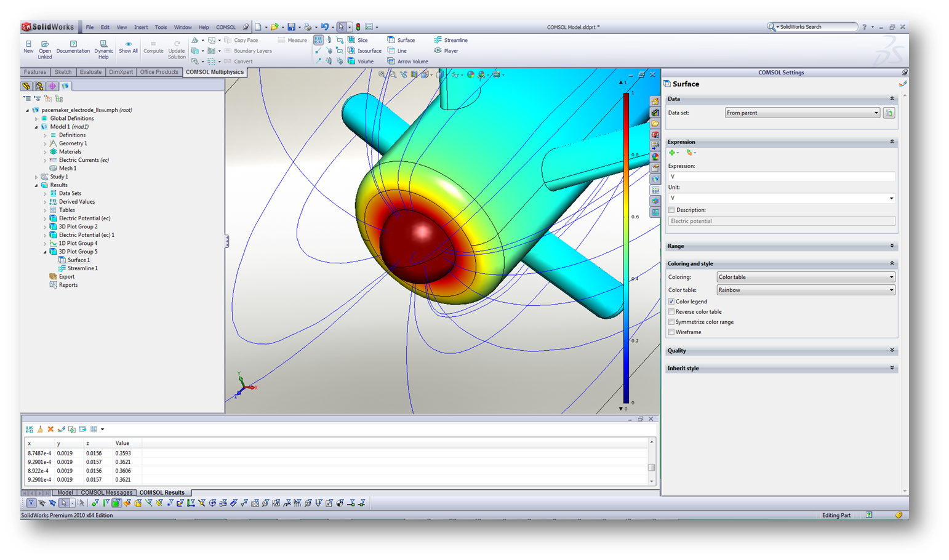Expand the Global Definitions tree node
Viewport: 949px width, 560px height.
click(36, 118)
